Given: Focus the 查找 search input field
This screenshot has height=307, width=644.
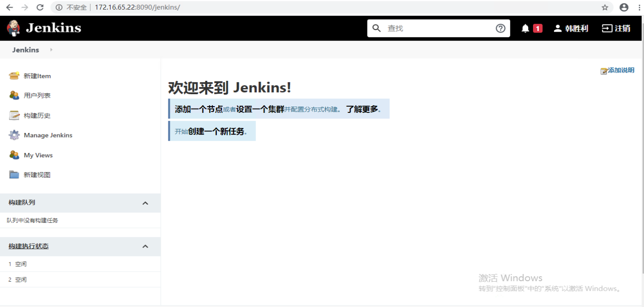Looking at the screenshot, I should [438, 28].
